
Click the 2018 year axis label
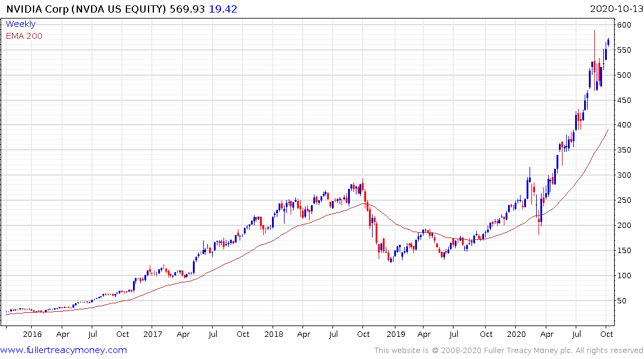pos(274,334)
